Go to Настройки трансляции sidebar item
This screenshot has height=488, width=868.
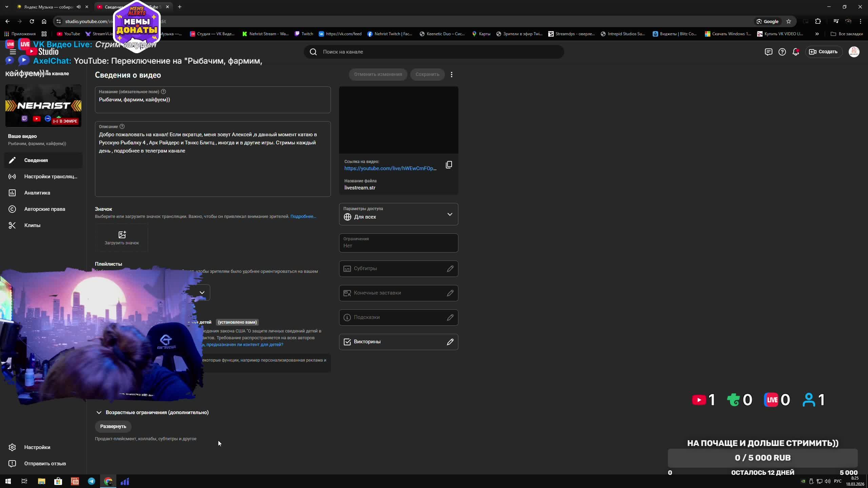[x=50, y=177]
